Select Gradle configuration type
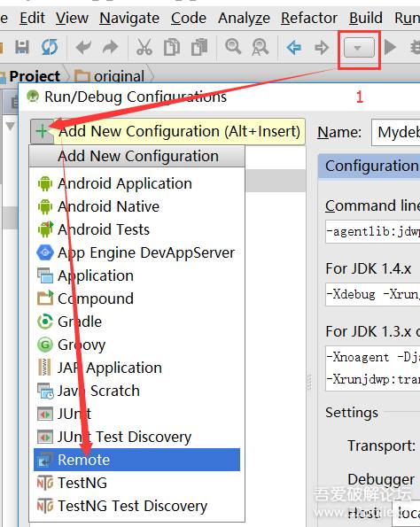The width and height of the screenshot is (420, 527). coord(136,322)
